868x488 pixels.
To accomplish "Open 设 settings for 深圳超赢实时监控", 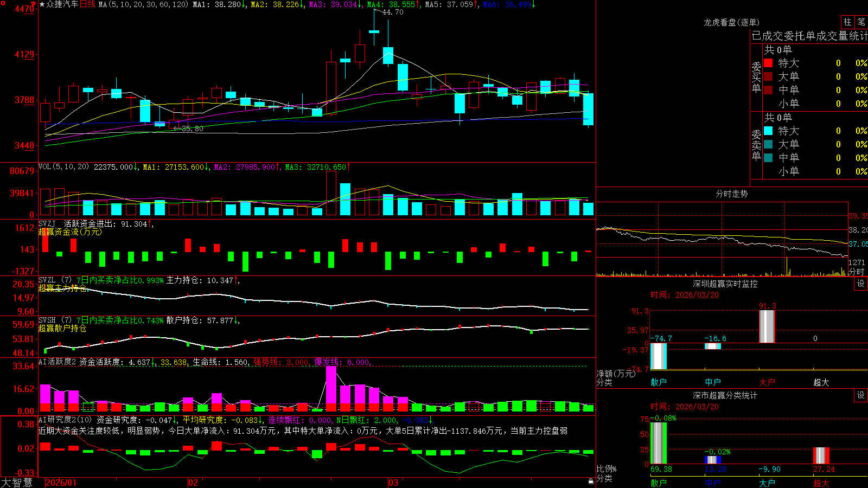I will tap(861, 284).
